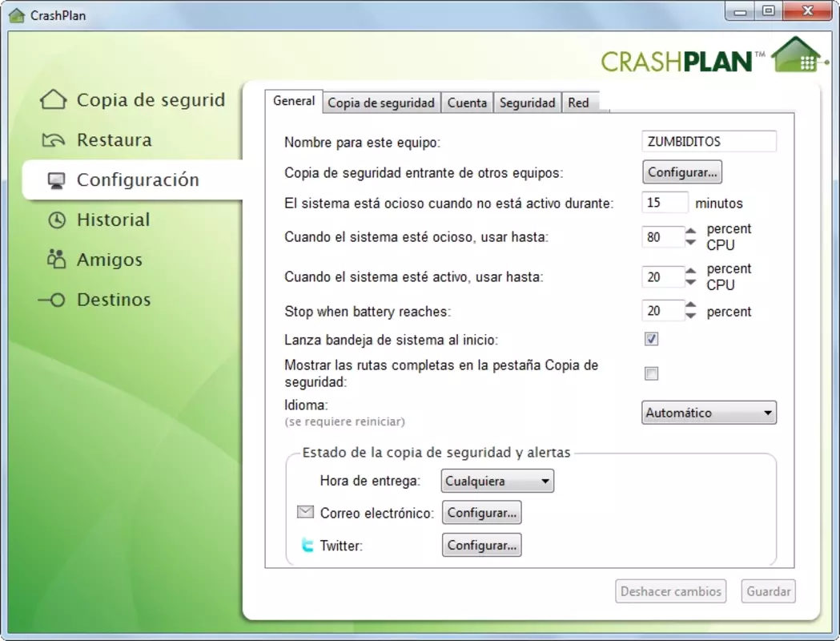Click the house icon beside Copia de seguridad
840x641 pixels.
[x=53, y=99]
